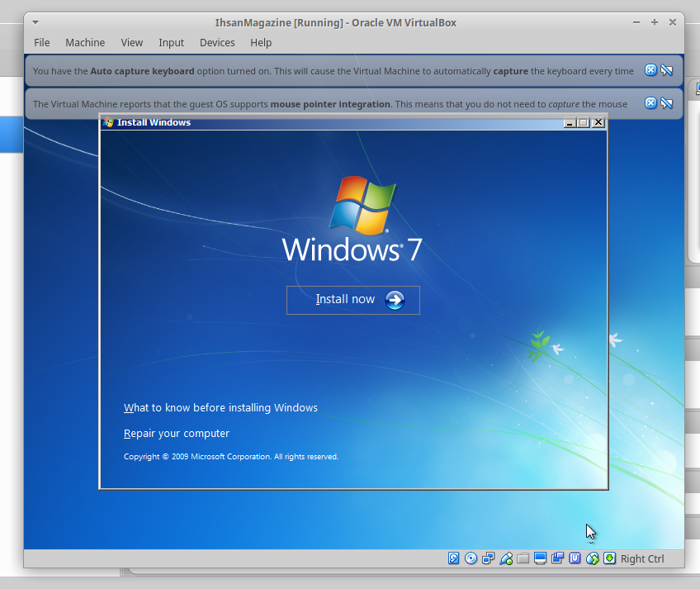Open the VirtualBox window menu arrow
The height and width of the screenshot is (589, 700).
pyautogui.click(x=35, y=22)
